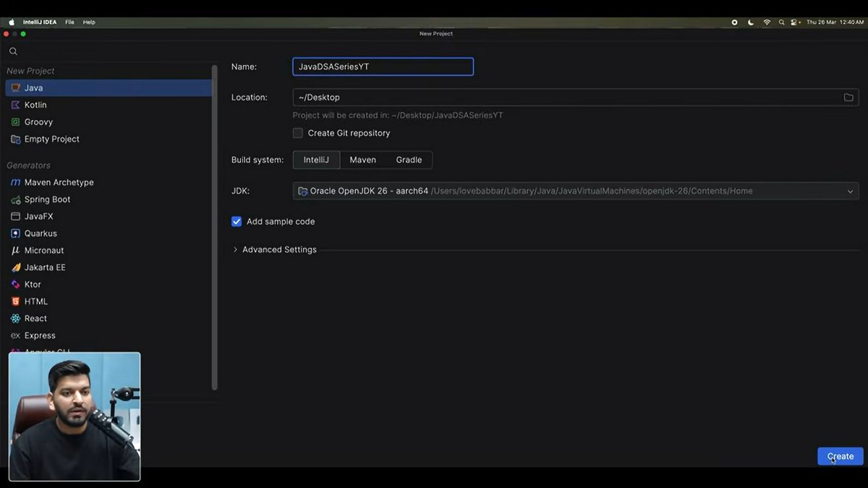
Task: Click the 'Project will be created in' hint text
Action: 398,115
